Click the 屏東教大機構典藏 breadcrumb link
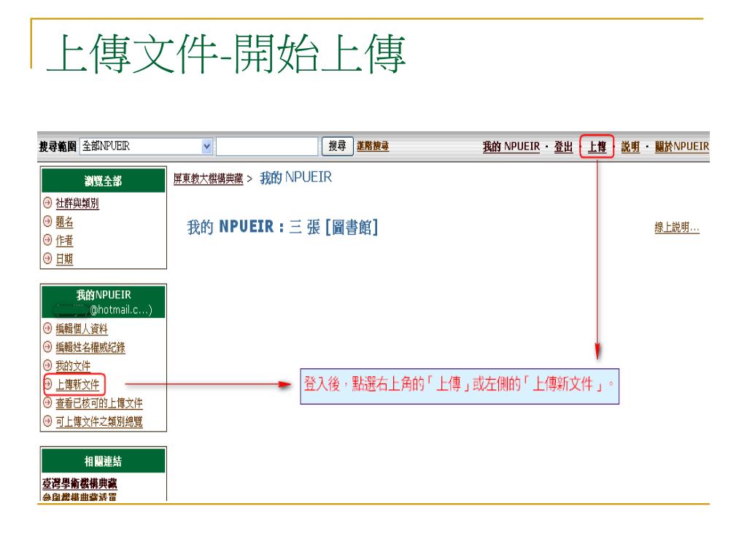 pyautogui.click(x=208, y=179)
